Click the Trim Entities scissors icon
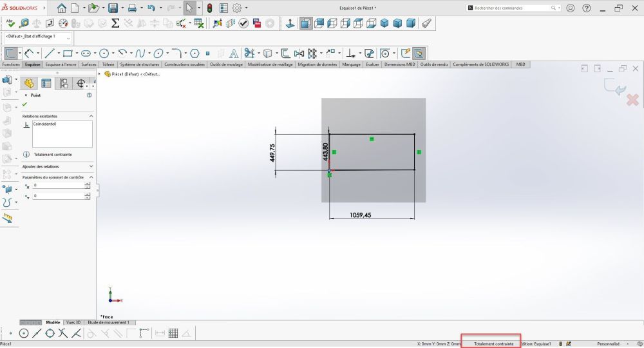 coord(249,53)
